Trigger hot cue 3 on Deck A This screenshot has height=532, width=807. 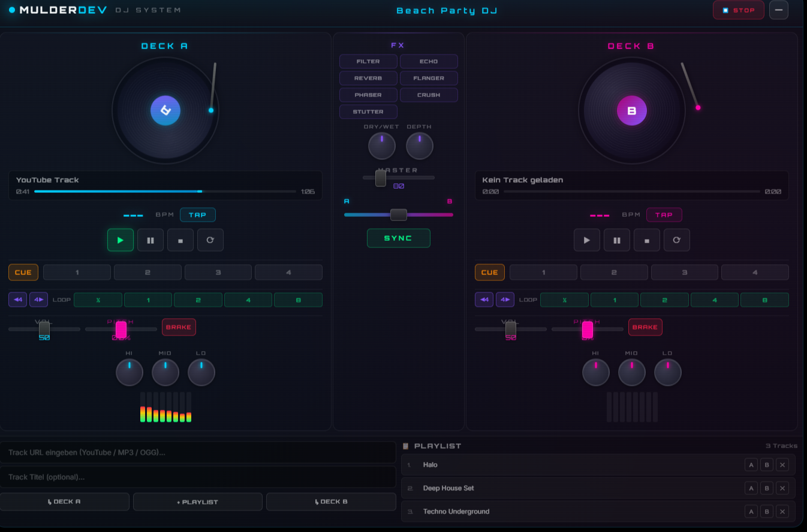click(218, 273)
